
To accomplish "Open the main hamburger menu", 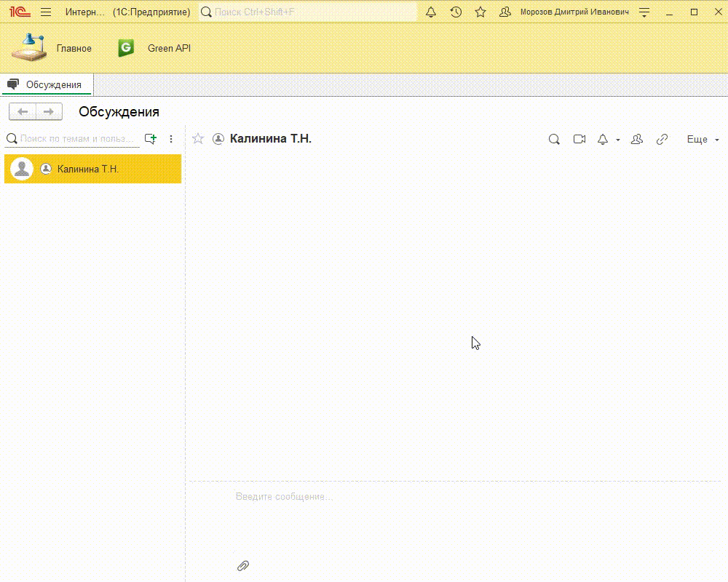I will pos(46,12).
